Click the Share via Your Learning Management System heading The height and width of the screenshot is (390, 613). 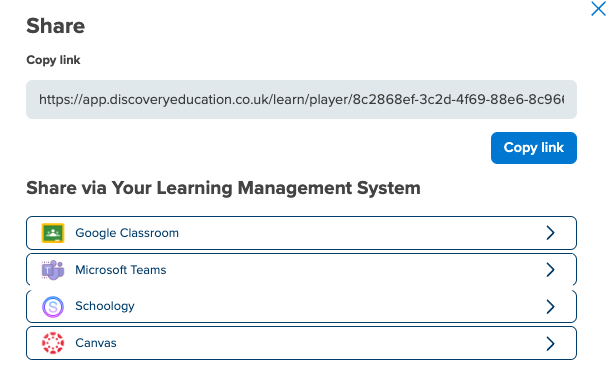click(223, 188)
